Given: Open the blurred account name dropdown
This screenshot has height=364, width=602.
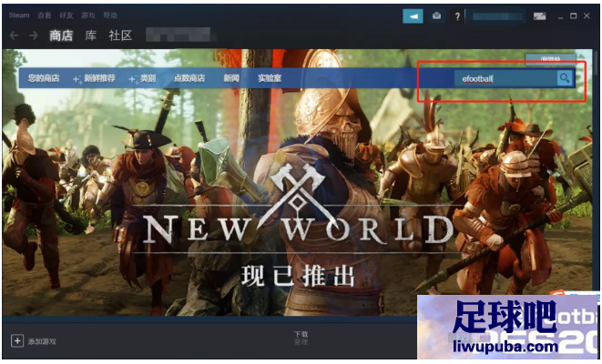Looking at the screenshot, I should [497, 16].
